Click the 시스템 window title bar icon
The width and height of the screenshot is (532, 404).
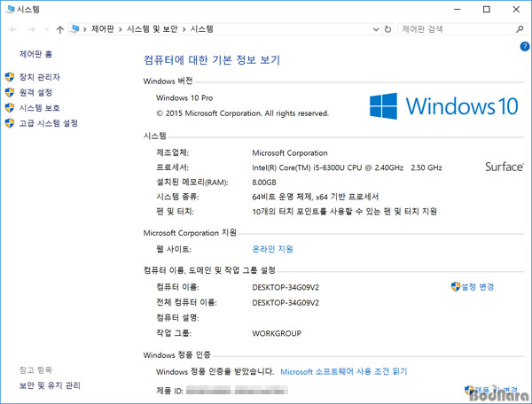[11, 9]
